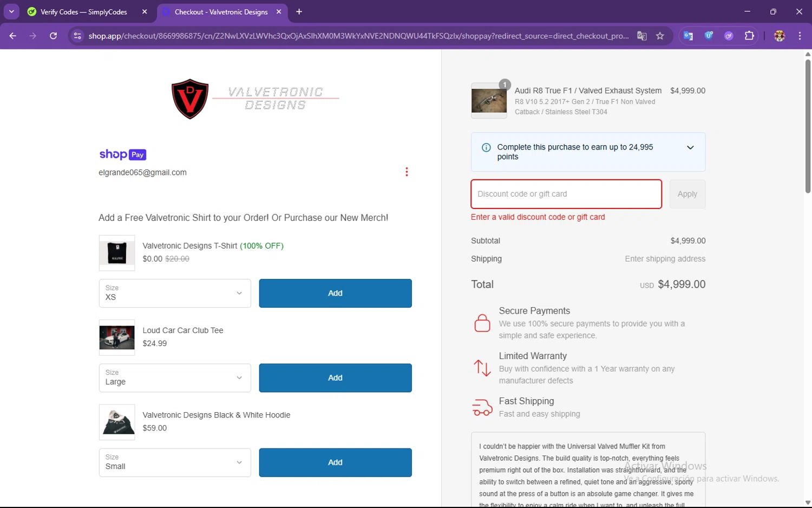
Task: Click the Shop Pay logo
Action: 123,154
